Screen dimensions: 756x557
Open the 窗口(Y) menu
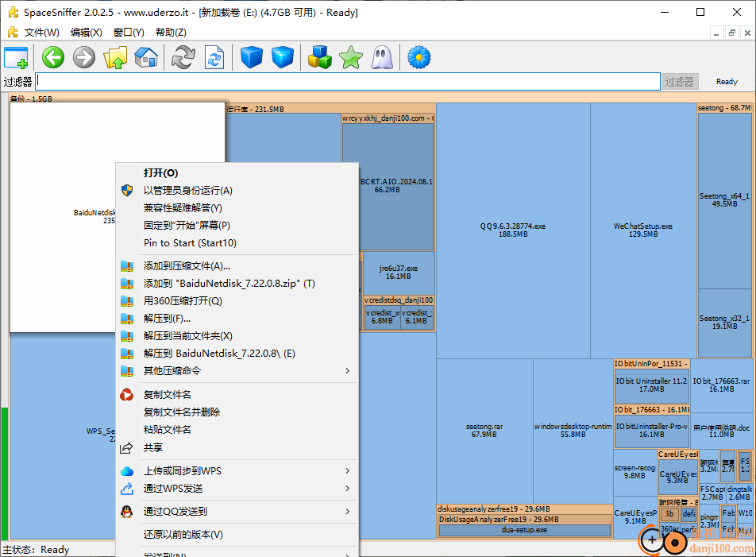[x=129, y=33]
